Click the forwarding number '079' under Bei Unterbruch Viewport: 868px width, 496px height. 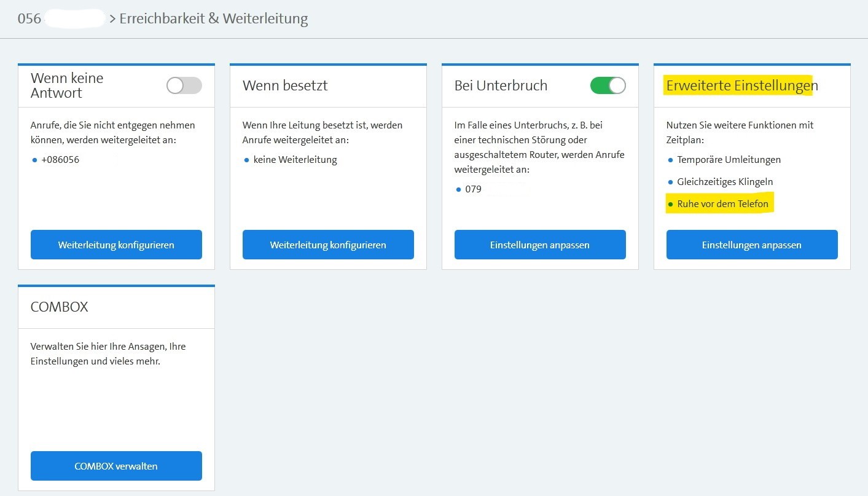[473, 189]
